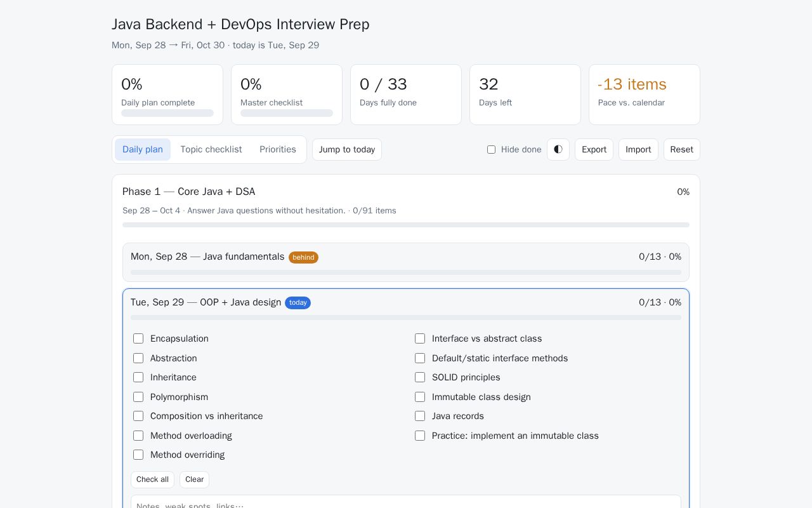Tick Composition vs inheritance checkbox
The height and width of the screenshot is (508, 812).
pos(138,416)
